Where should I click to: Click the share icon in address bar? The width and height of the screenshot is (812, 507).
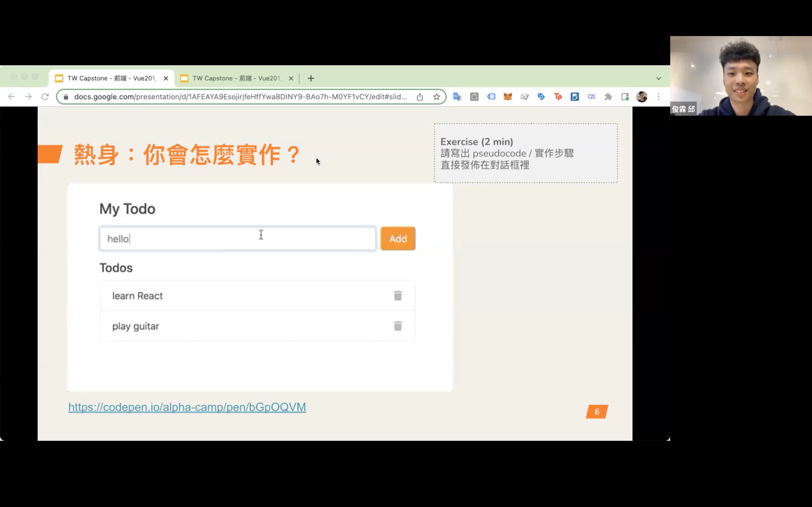[420, 97]
